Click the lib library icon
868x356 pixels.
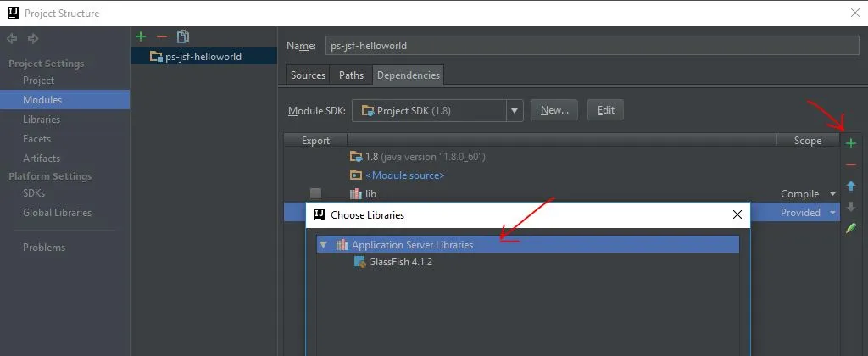point(356,194)
